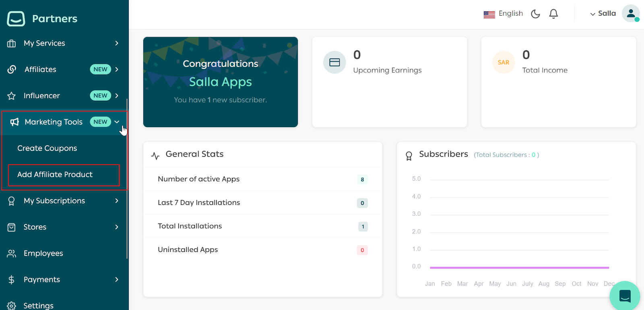The width and height of the screenshot is (644, 310).
Task: Open Add Affiliate Product menu item
Action: pos(55,175)
